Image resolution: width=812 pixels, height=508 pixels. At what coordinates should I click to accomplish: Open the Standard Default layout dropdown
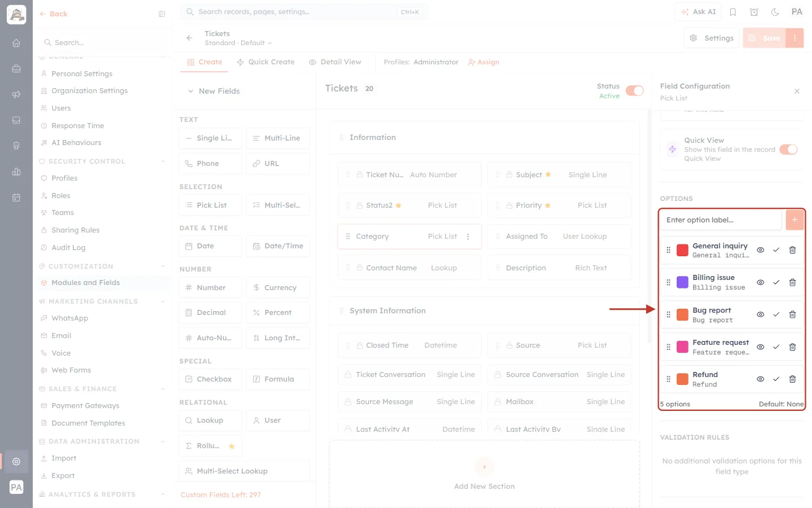tap(238, 43)
